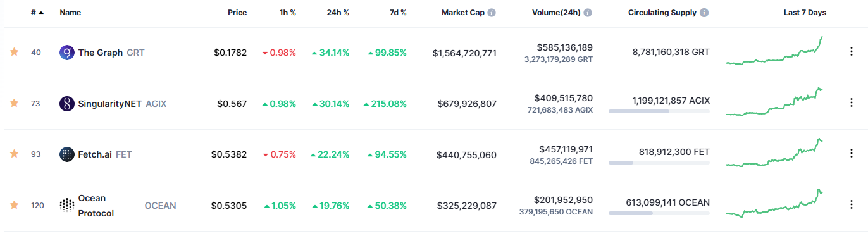Sort by the 24h % column header
Viewport: 868px width, 236px height.
[x=337, y=13]
